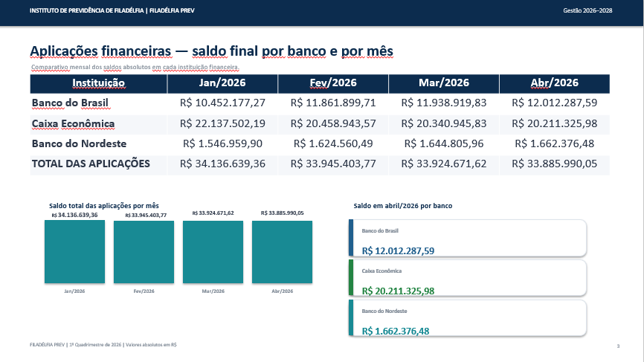Select the Abr/2026 column header
This screenshot has width=644, height=362.
tap(555, 84)
